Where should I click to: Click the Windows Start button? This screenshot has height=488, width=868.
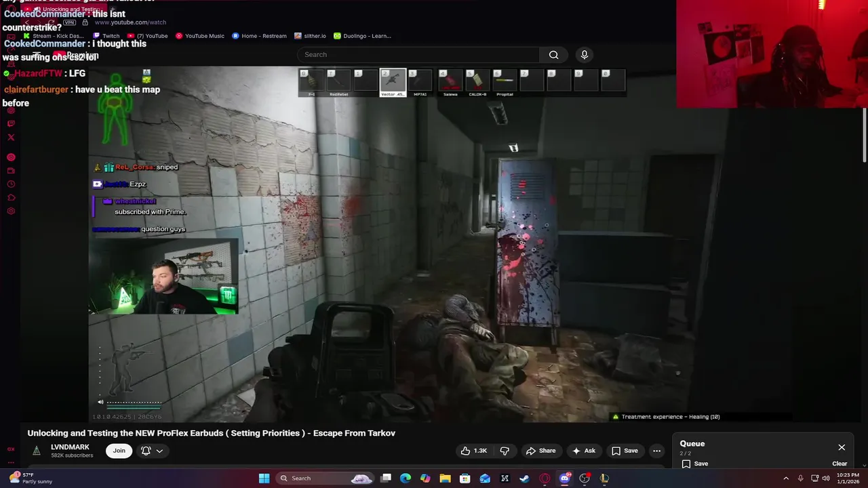coord(264,479)
